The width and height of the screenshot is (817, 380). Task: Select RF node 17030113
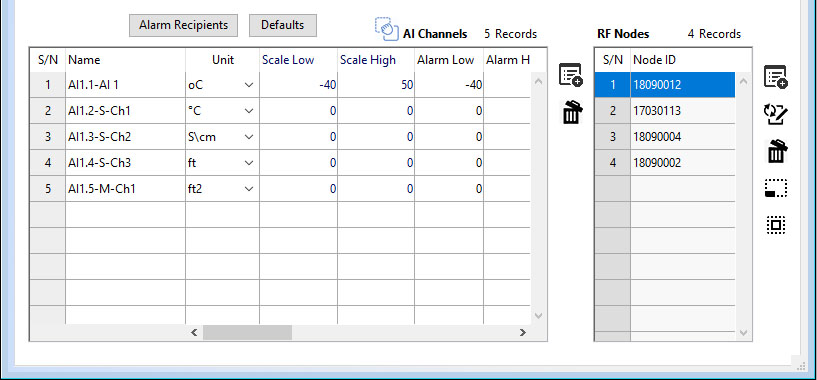(x=683, y=111)
